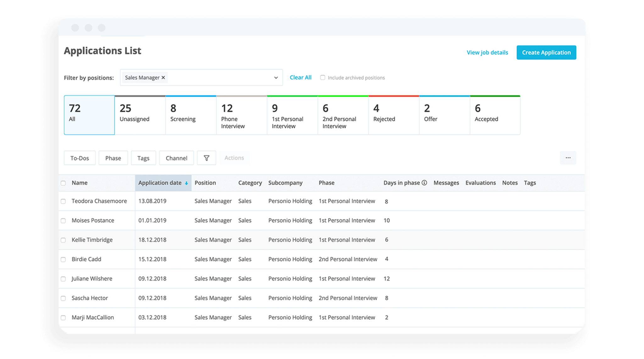Image resolution: width=644 pixels, height=359 pixels.
Task: Click the three-dot menu icon
Action: [568, 158]
